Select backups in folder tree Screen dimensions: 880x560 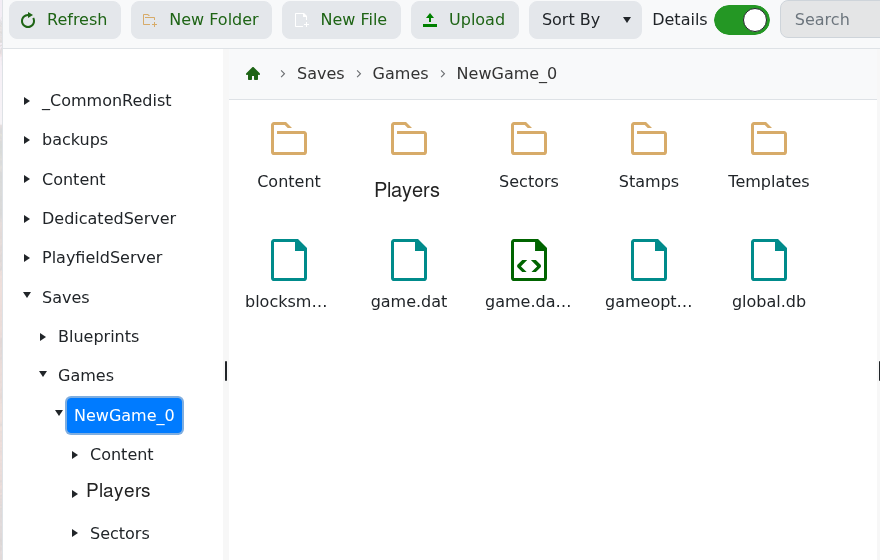tap(75, 140)
